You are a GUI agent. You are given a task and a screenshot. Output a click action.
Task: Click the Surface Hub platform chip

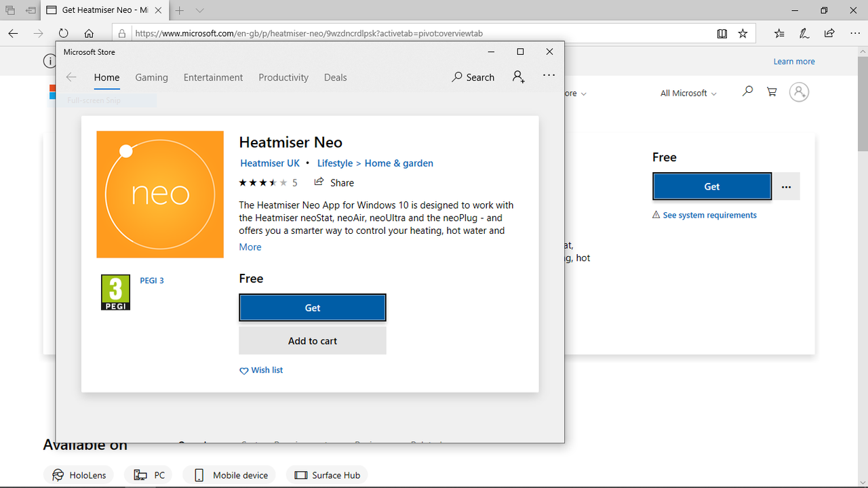(327, 475)
